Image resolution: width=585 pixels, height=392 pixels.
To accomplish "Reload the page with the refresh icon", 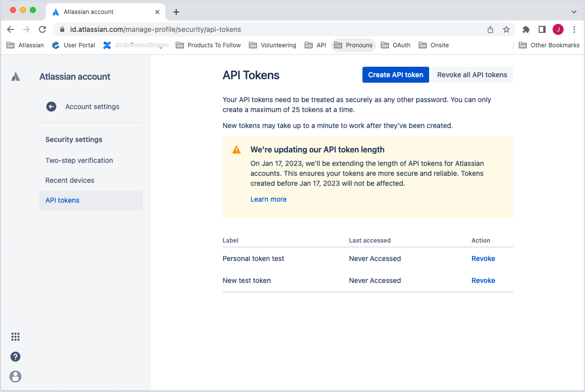I will point(42,29).
